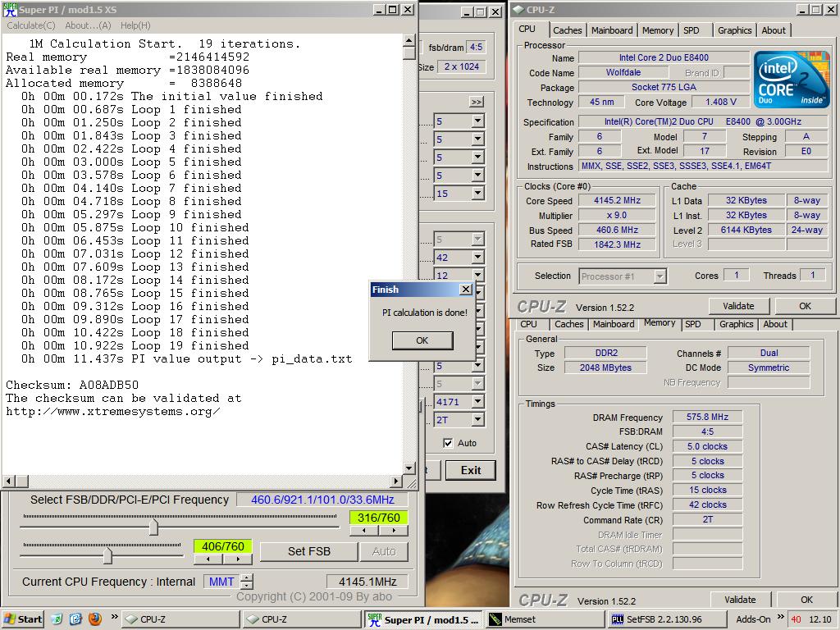The image size is (840, 630).
Task: Click the tray indicator showing 40
Action: click(796, 620)
